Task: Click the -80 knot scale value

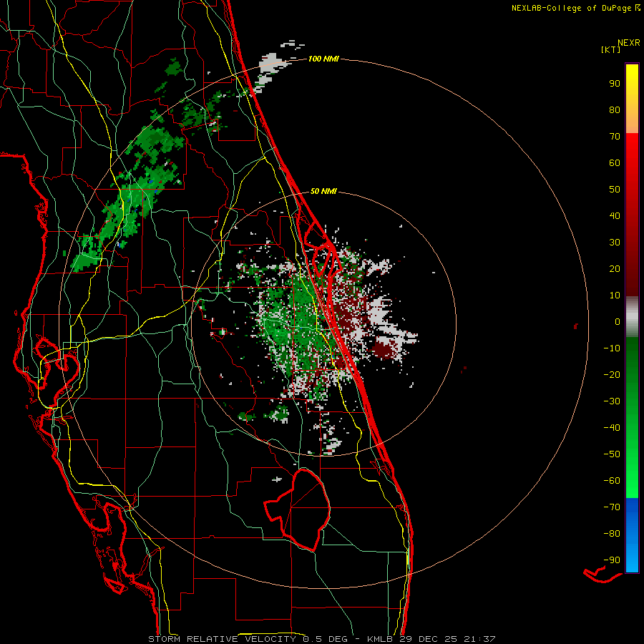Action: point(612,534)
